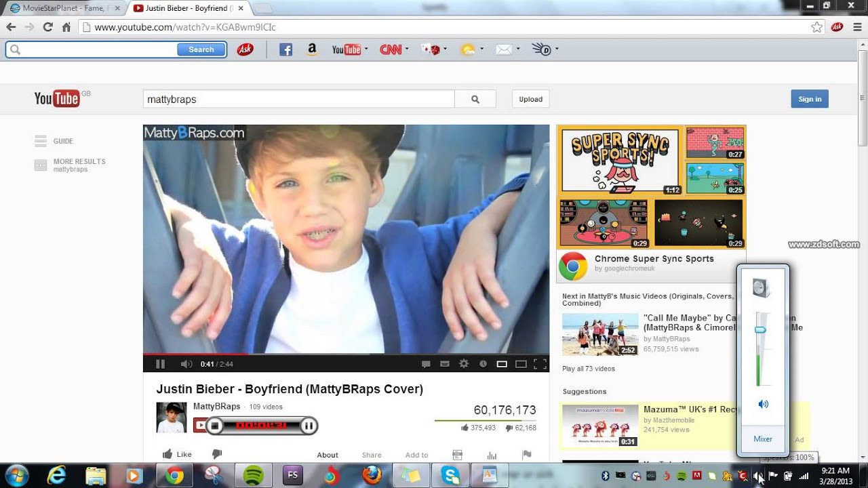Screen dimensions: 868x488
Task: Stop the screen recorder overlay
Action: pyautogui.click(x=214, y=426)
